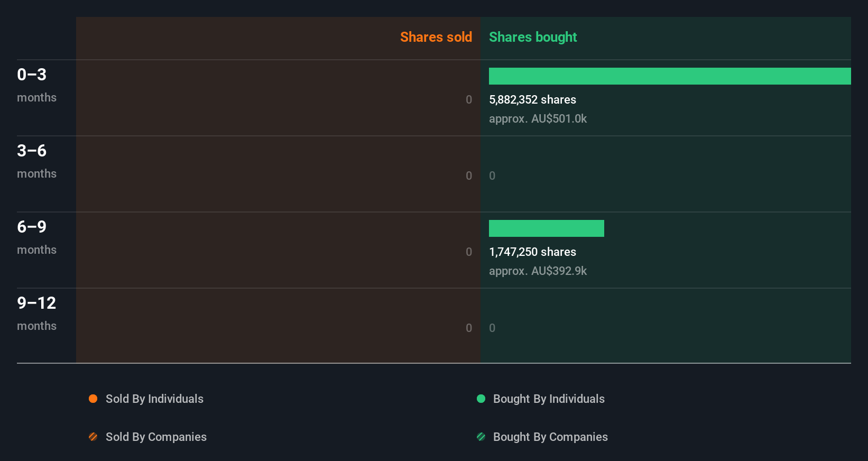Viewport: 868px width, 461px height.
Task: Click the Bought By Individuals legend text
Action: point(549,399)
